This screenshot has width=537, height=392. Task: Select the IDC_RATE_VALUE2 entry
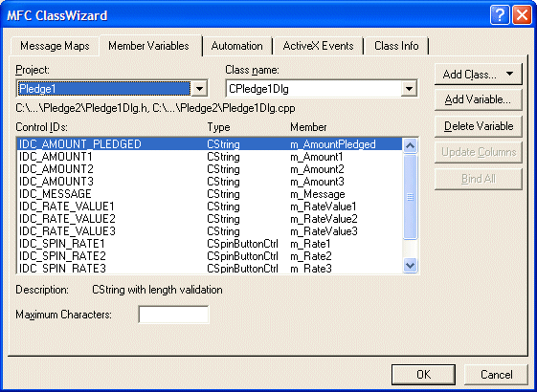click(x=210, y=219)
